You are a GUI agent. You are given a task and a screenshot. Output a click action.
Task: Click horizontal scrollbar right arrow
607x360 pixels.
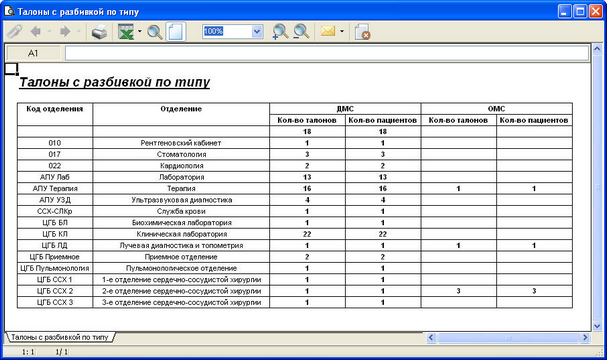click(x=585, y=338)
